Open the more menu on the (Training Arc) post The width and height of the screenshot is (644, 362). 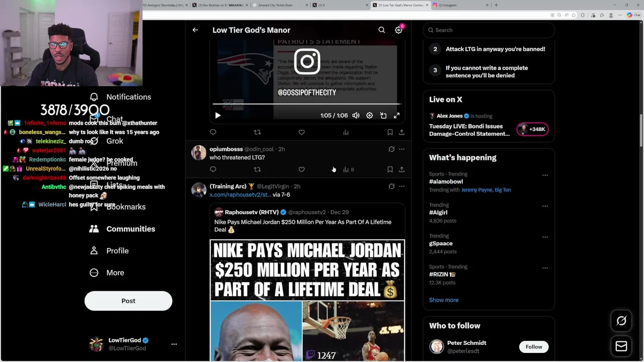(x=401, y=187)
